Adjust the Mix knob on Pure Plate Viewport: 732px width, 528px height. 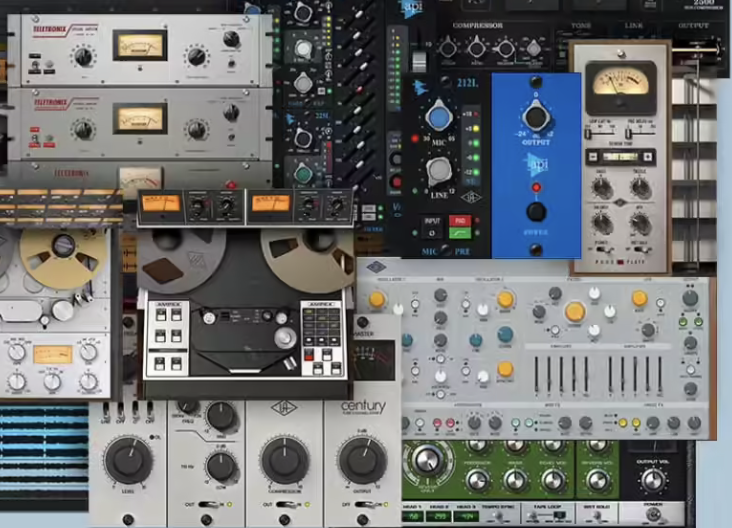pyautogui.click(x=640, y=224)
